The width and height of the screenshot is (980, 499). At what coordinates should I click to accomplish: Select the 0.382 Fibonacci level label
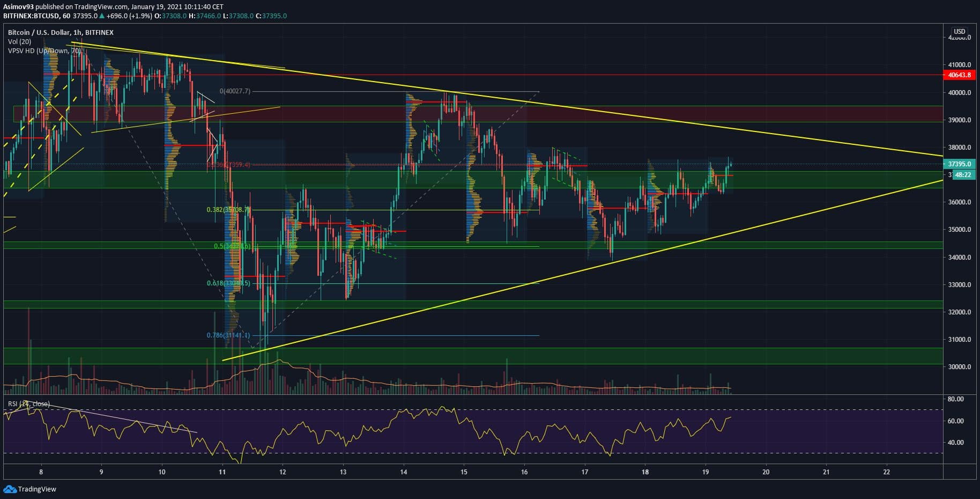click(x=228, y=210)
